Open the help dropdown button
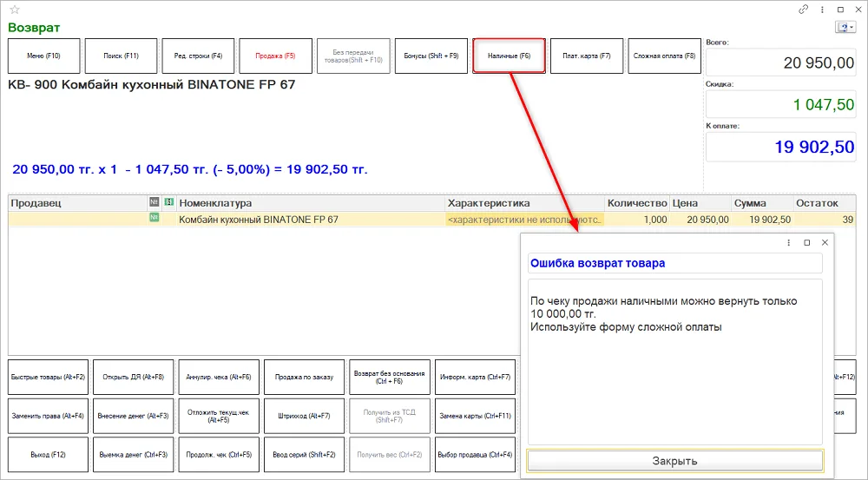This screenshot has width=868, height=480. pyautogui.click(x=845, y=27)
